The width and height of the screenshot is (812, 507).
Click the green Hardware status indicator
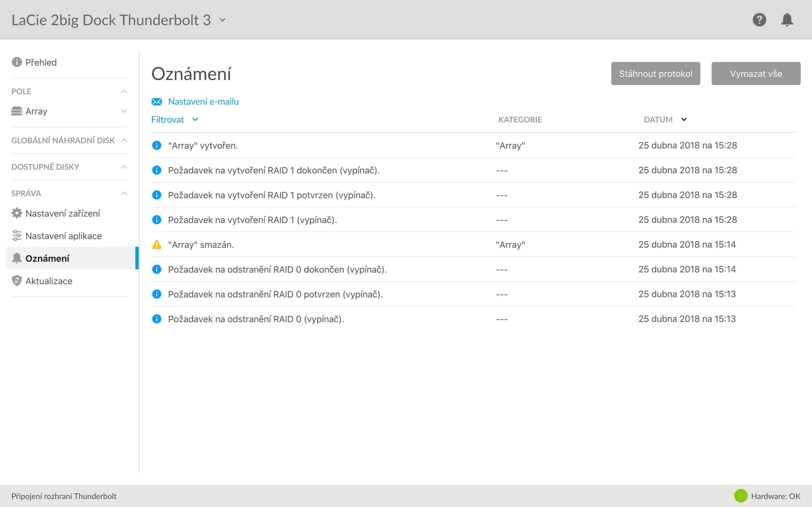pos(741,496)
